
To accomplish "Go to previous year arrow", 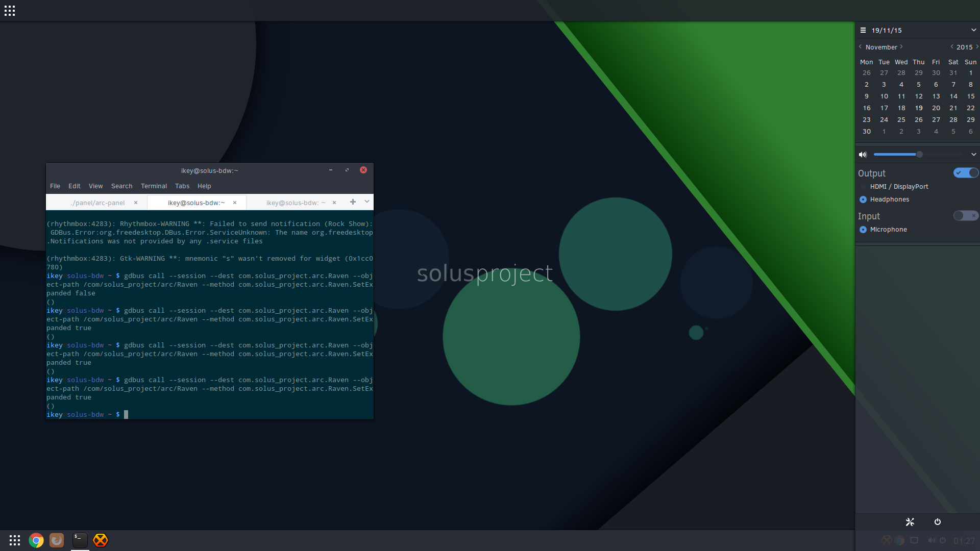I will point(952,47).
